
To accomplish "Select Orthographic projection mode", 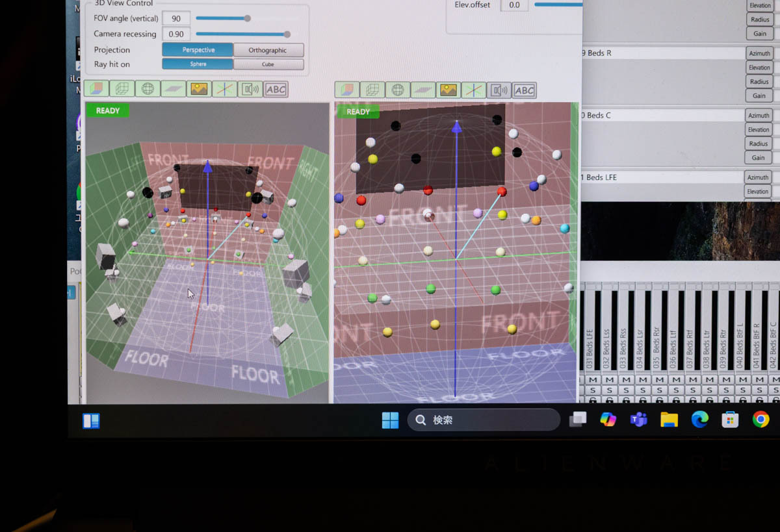I will click(268, 50).
